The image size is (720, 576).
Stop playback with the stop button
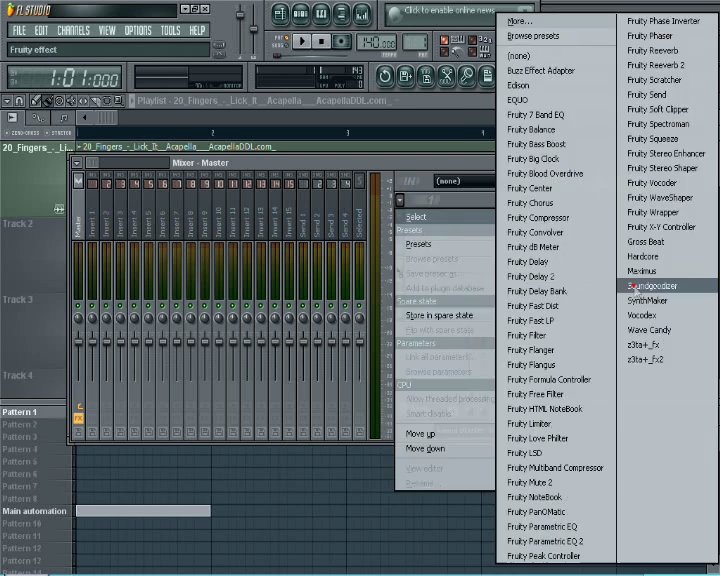tap(321, 41)
